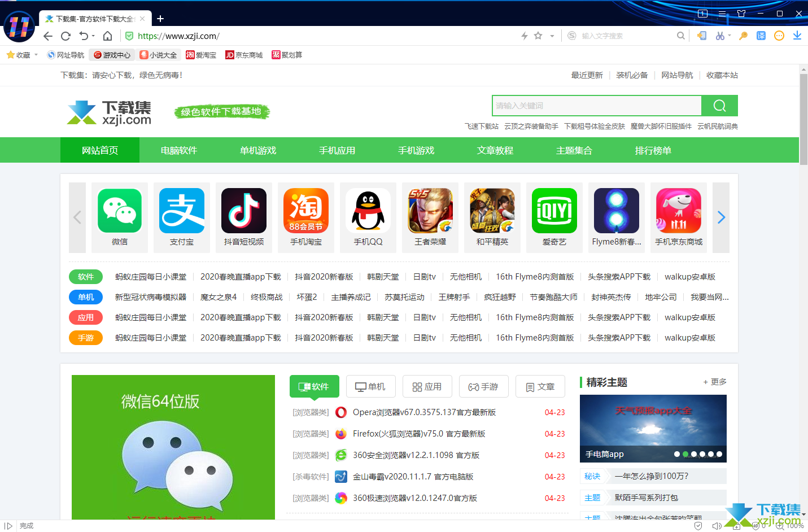The image size is (808, 532).
Task: Open the dropdown next to the bookmark star
Action: click(x=552, y=36)
